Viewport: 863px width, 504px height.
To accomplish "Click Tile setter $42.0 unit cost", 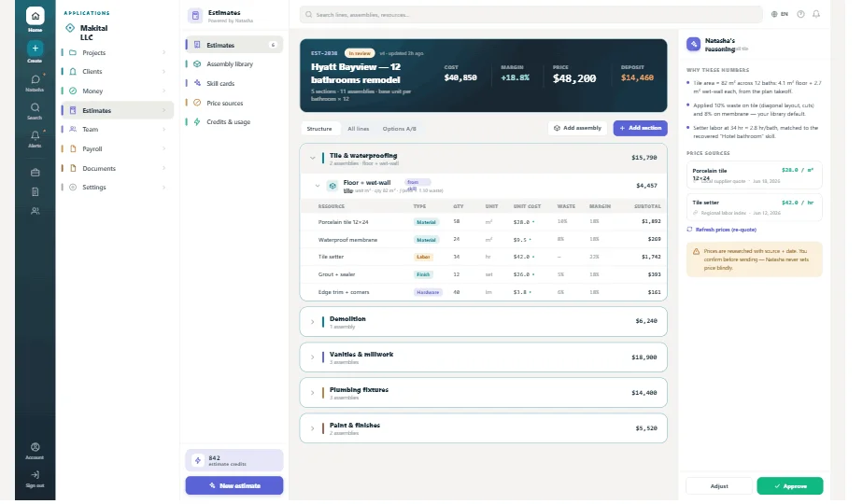I will tap(523, 257).
